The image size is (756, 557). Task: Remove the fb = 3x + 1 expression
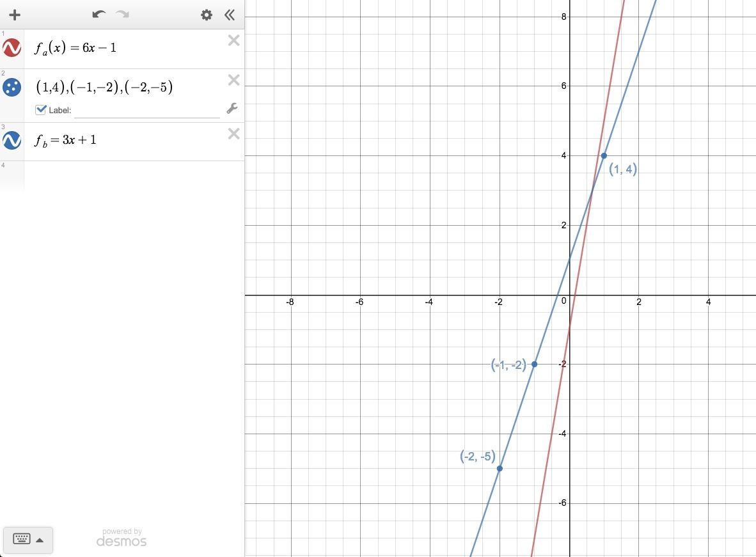click(234, 134)
